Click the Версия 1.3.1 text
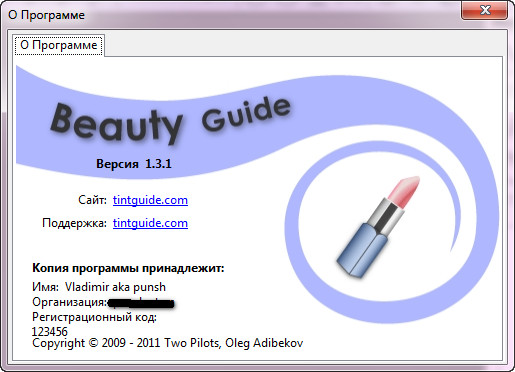Viewport: 515px width, 372px height. pyautogui.click(x=134, y=164)
